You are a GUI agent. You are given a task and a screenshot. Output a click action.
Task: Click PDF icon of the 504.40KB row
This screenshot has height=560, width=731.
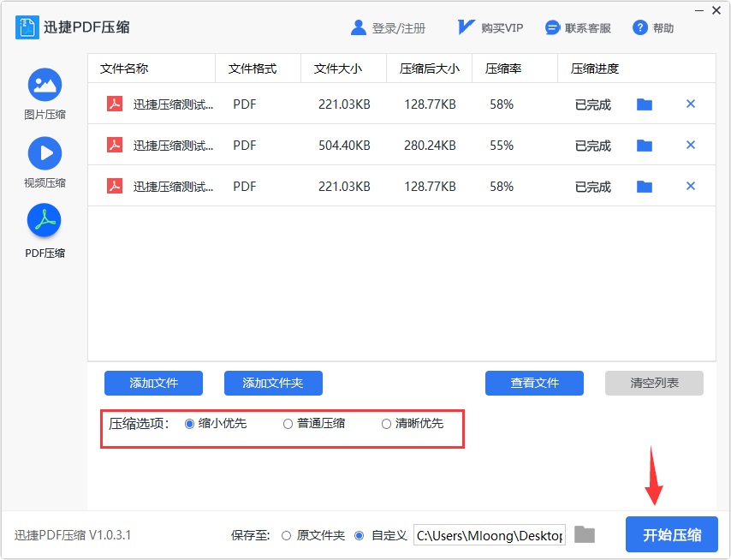(x=115, y=145)
